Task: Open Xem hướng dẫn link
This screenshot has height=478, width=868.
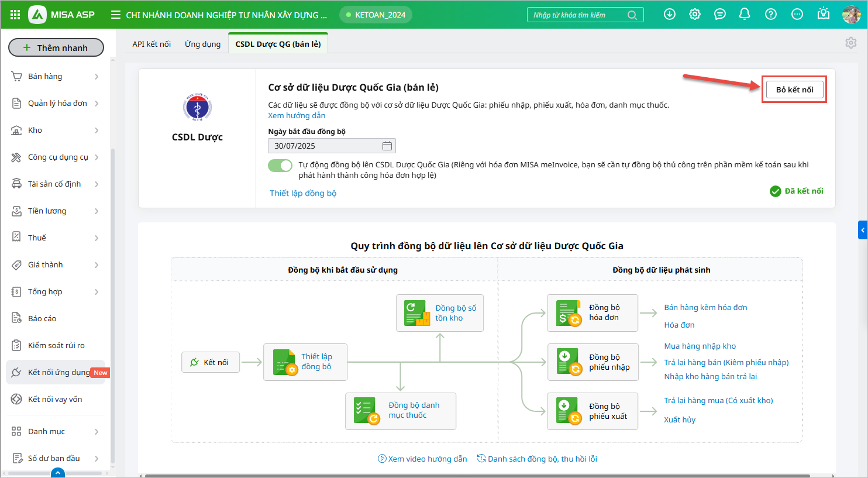Action: (297, 116)
